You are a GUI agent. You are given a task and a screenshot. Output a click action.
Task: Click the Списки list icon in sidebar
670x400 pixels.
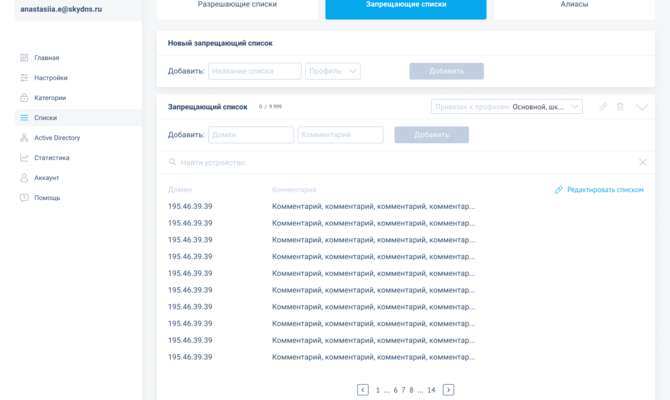(24, 118)
